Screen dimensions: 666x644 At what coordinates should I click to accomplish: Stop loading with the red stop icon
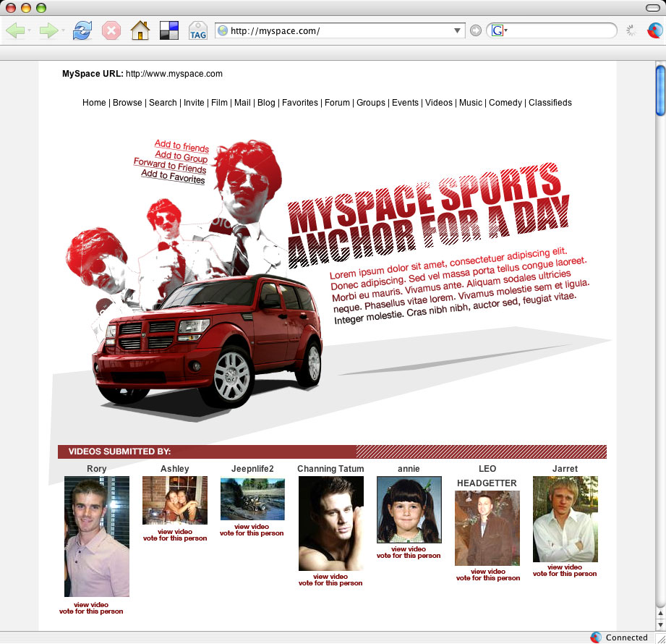click(111, 30)
